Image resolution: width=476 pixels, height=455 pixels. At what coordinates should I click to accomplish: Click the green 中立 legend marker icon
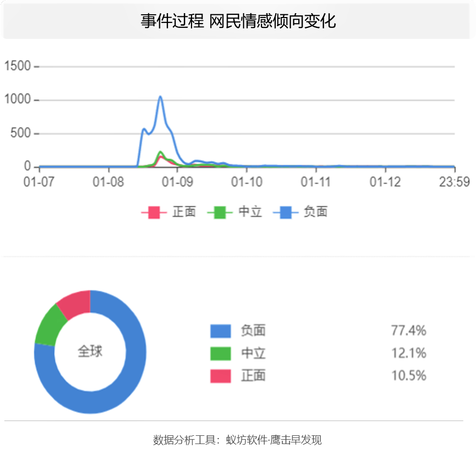click(x=220, y=213)
